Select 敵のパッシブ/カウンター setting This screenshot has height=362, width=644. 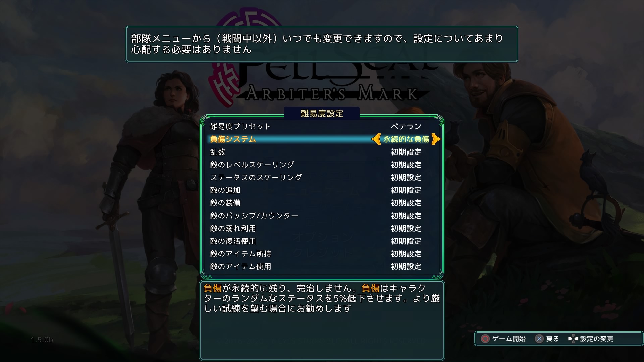click(x=322, y=216)
